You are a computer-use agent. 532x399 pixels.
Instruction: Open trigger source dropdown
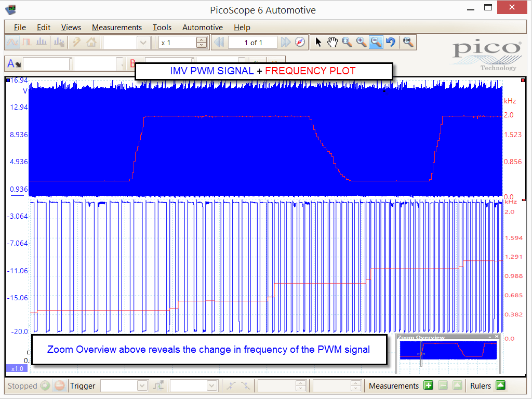[x=193, y=386]
